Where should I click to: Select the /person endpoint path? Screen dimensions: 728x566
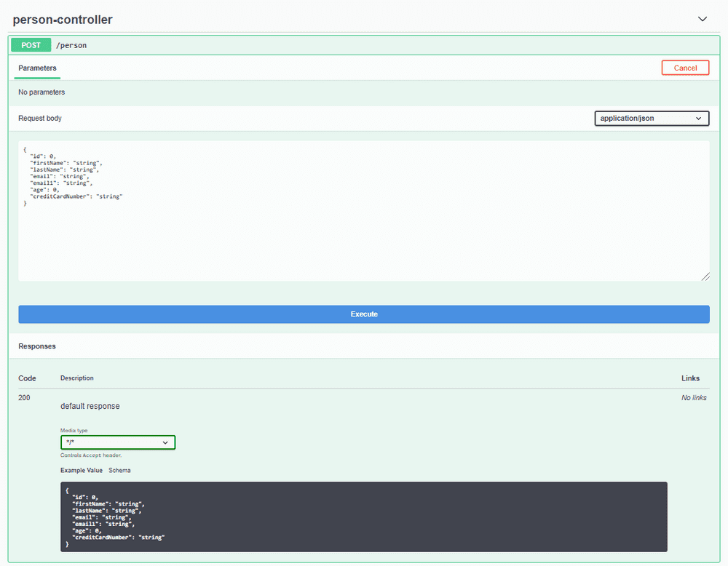coord(71,45)
